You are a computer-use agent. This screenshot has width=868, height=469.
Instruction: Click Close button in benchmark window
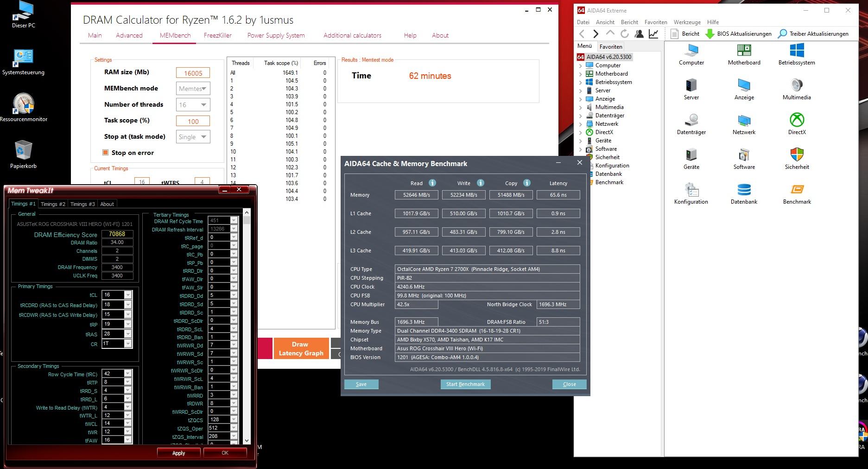(x=570, y=384)
